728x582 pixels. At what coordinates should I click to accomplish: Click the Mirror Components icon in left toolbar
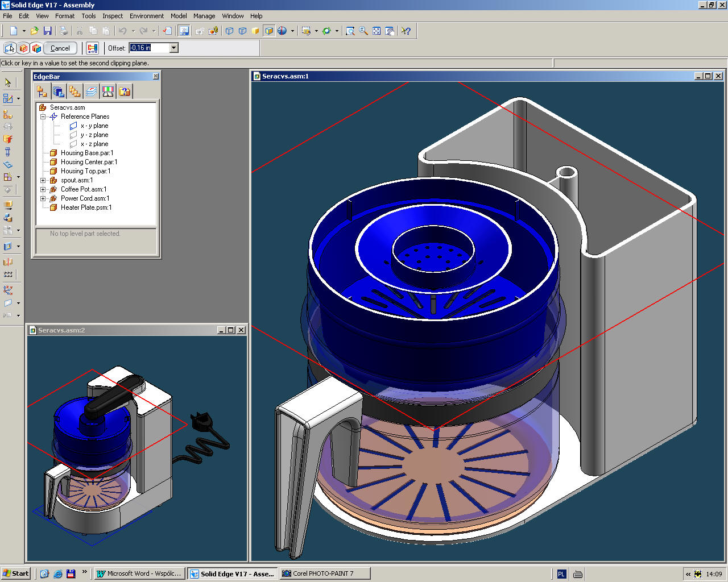8,262
